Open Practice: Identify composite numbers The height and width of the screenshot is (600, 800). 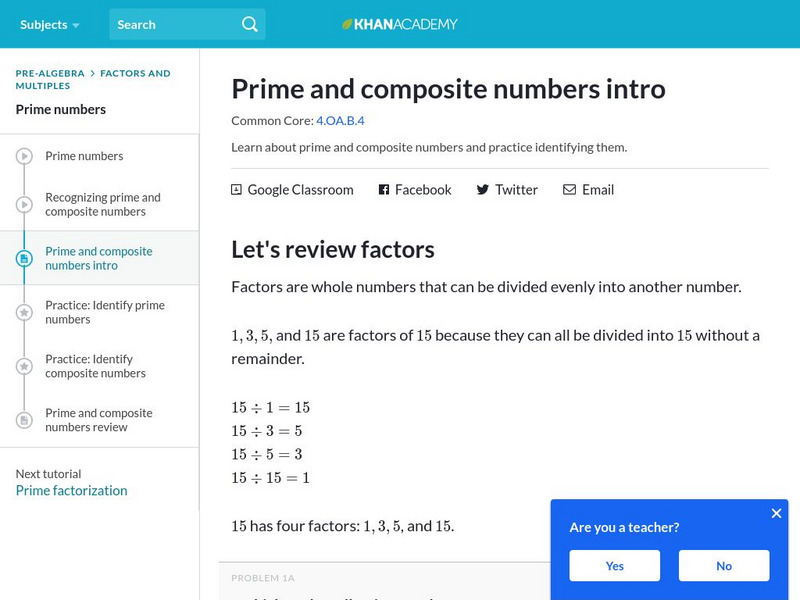point(95,366)
